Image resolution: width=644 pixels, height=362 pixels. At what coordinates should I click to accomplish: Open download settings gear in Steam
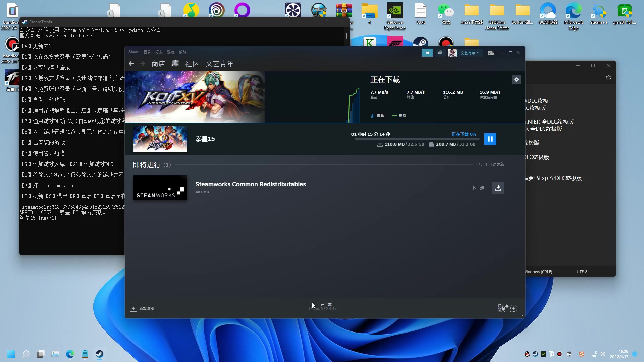point(517,80)
